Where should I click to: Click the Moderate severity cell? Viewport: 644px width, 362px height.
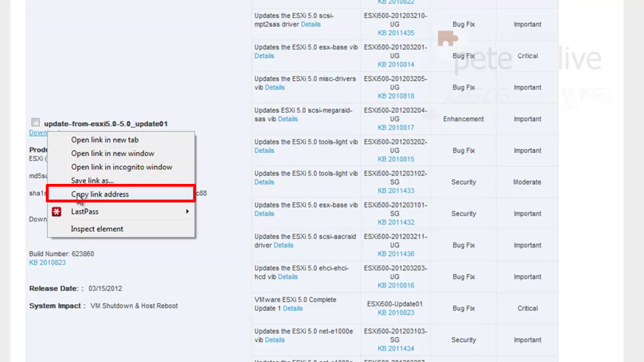(527, 182)
